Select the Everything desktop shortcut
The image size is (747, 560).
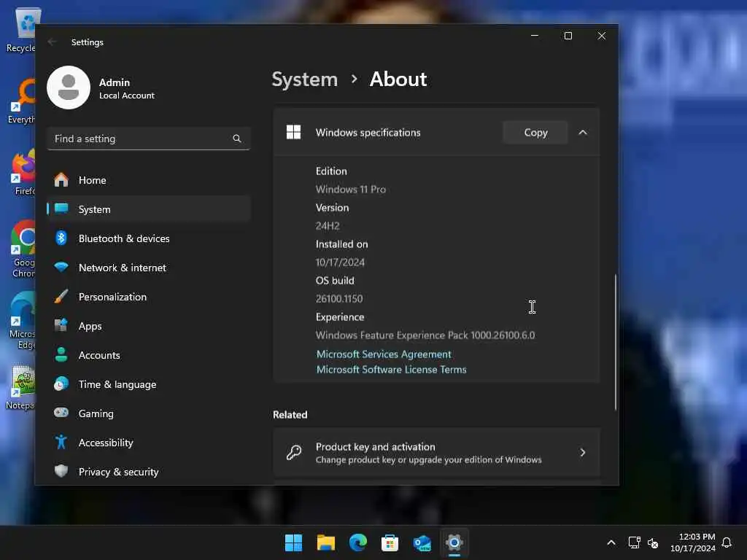point(22,101)
